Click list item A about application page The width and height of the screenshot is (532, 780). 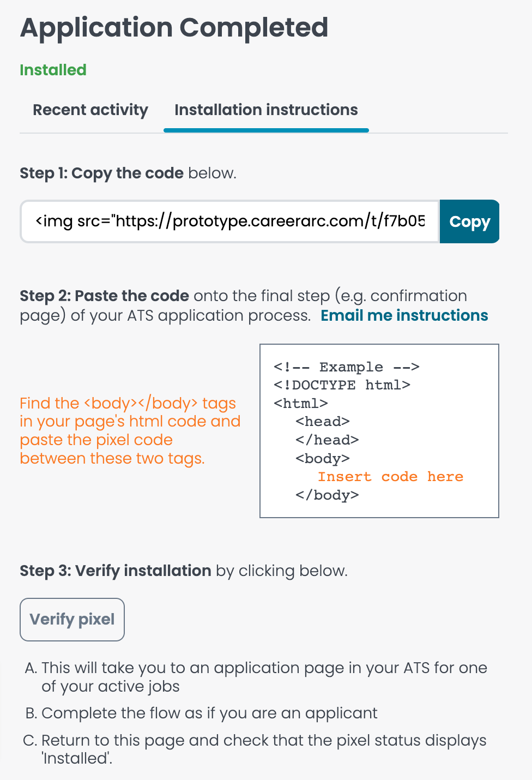pyautogui.click(x=256, y=677)
